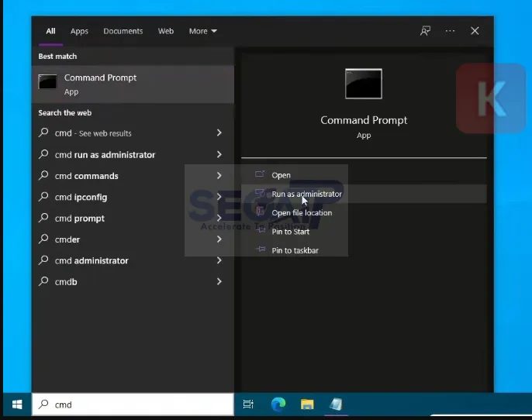Viewport: 532px width, 420px height.
Task: Click the magnifier icon beside cmd ipconfig
Action: [x=43, y=196]
